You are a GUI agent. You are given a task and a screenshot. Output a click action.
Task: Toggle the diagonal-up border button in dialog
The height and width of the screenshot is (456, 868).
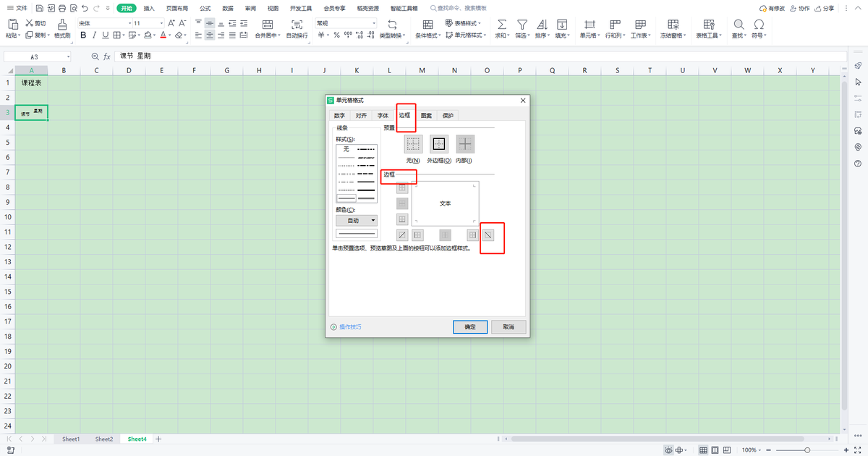pos(402,235)
